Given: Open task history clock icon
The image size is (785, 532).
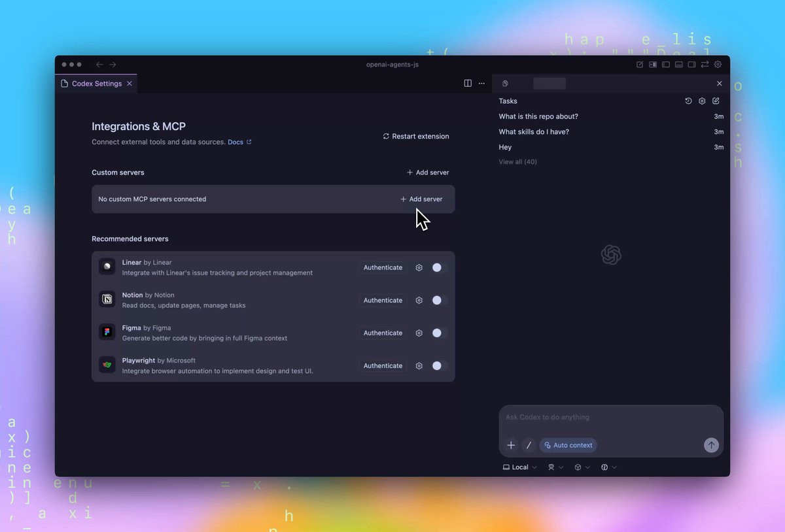Looking at the screenshot, I should tap(688, 101).
